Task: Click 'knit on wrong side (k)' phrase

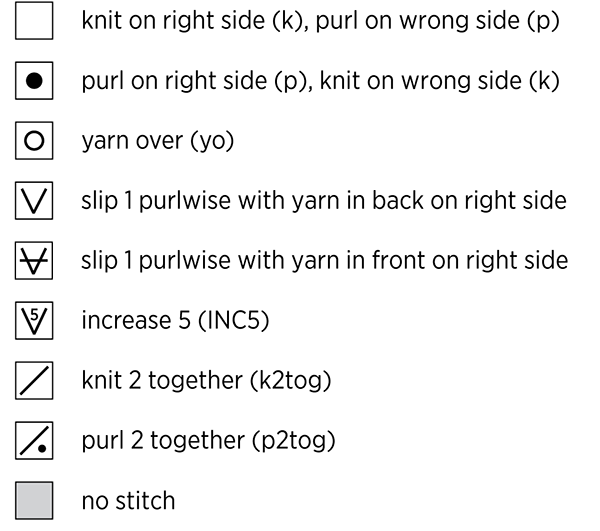Action: coord(440,81)
